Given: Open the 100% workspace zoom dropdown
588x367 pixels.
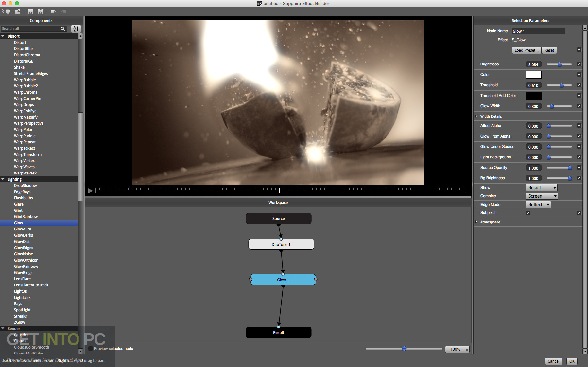Looking at the screenshot, I should (457, 349).
